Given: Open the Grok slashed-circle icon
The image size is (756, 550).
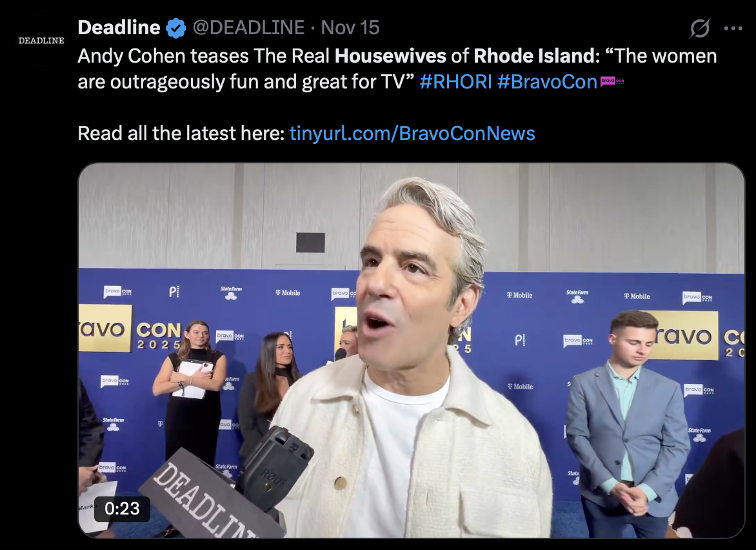Looking at the screenshot, I should (x=699, y=28).
